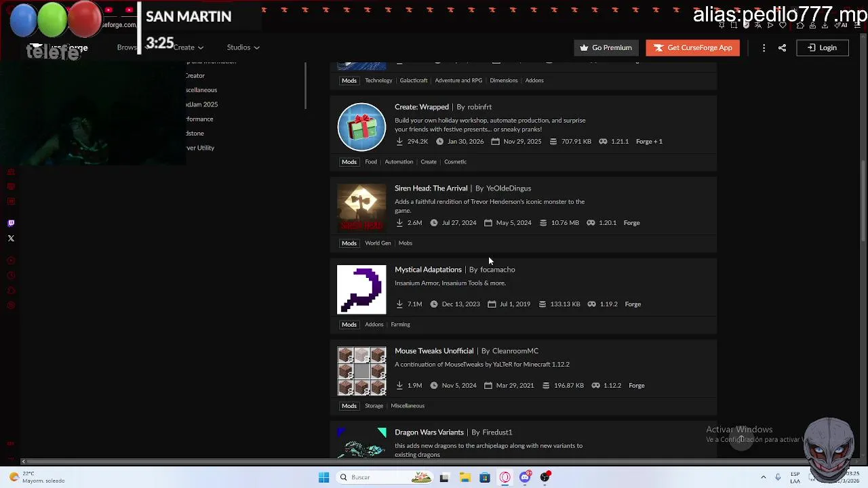This screenshot has height=488, width=868.
Task: Open the Create: Wrapped mod page title
Action: click(x=422, y=107)
